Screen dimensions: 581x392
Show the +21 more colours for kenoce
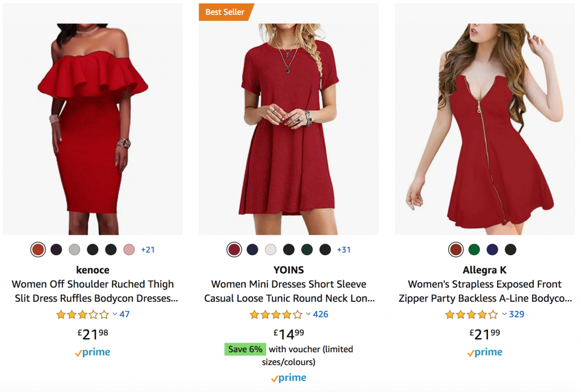click(148, 250)
